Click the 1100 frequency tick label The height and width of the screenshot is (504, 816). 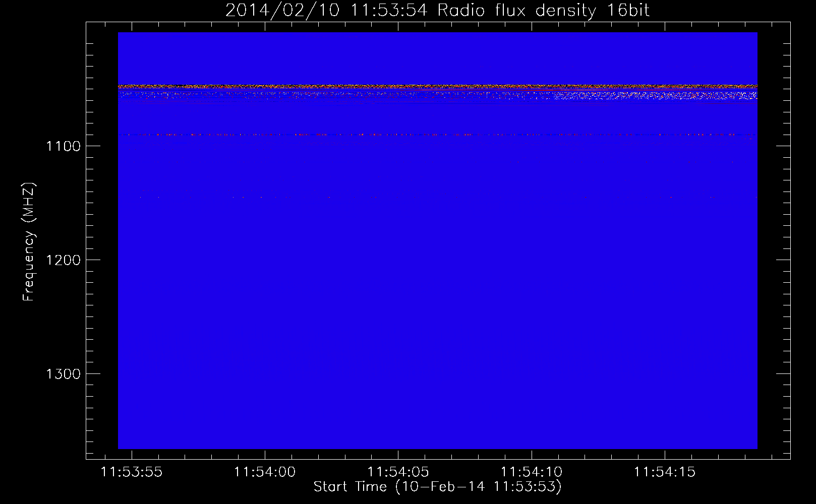(63, 146)
